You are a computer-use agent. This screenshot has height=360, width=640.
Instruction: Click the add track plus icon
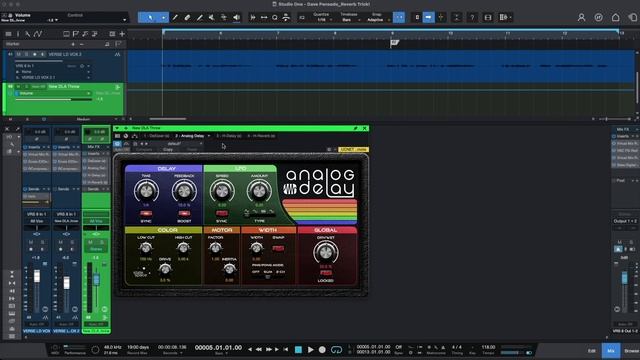(122, 34)
